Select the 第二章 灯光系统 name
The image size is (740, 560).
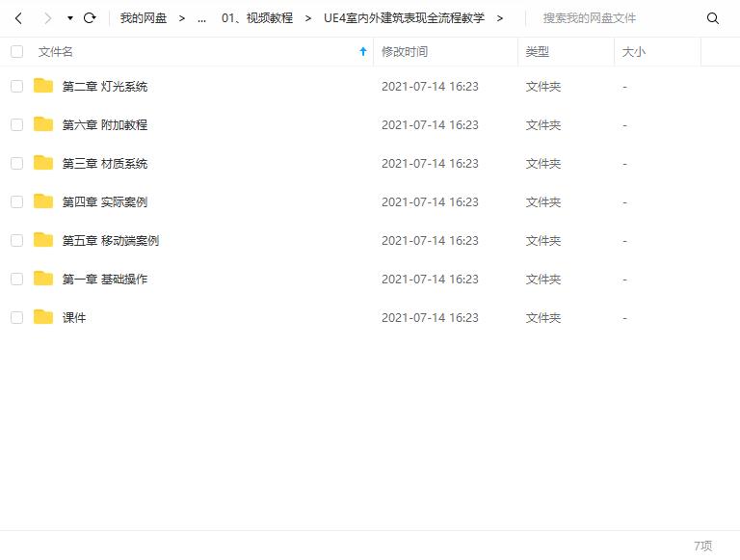(x=105, y=87)
